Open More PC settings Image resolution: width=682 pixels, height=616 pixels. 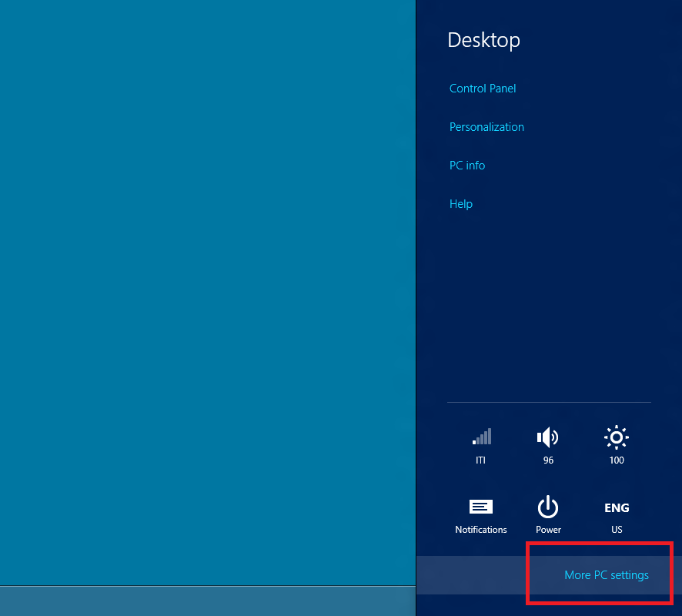(x=607, y=574)
